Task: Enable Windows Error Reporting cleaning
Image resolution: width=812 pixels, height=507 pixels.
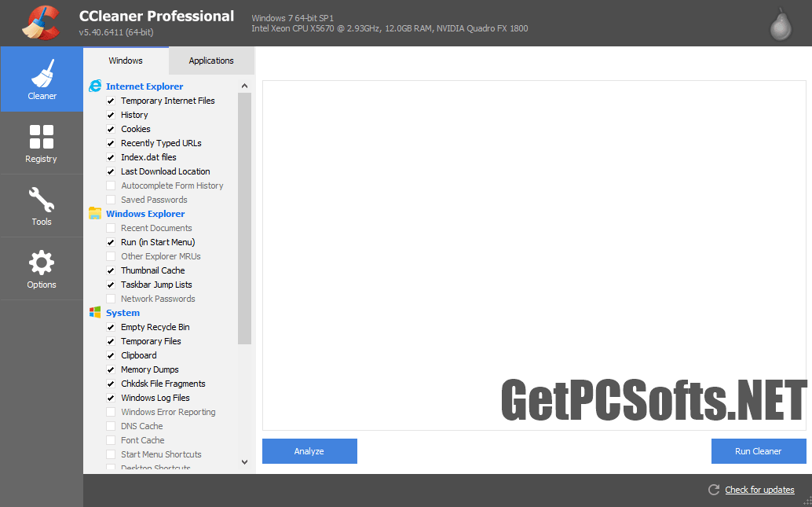Action: [x=111, y=412]
